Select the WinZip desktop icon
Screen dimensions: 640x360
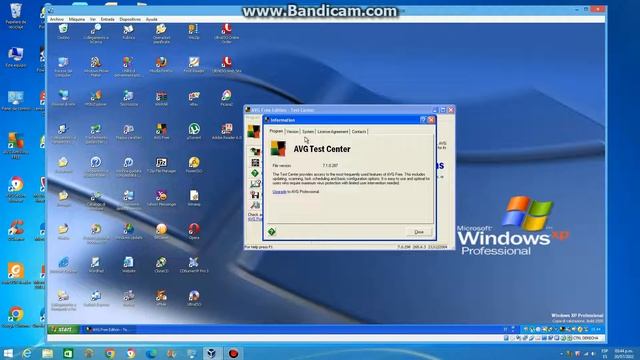point(194,31)
